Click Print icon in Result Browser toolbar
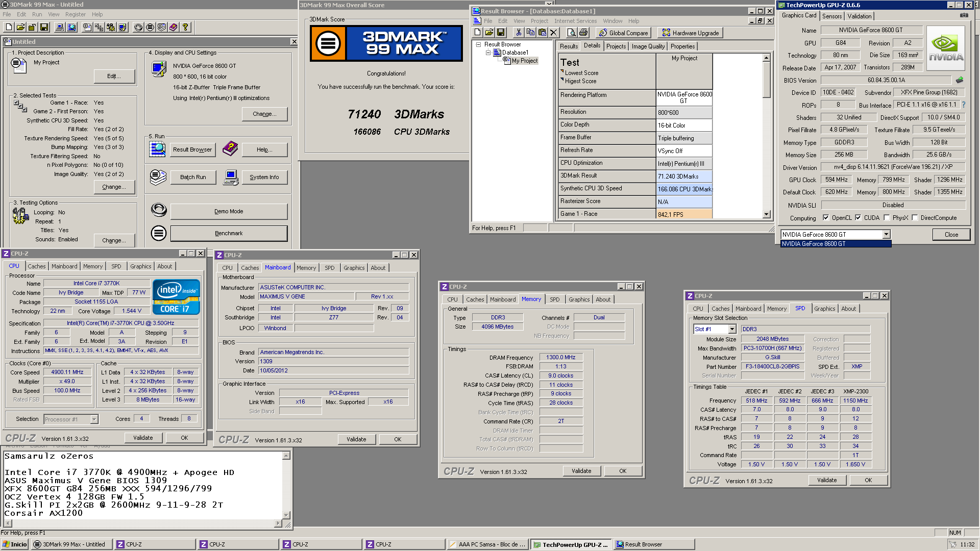 click(x=583, y=33)
